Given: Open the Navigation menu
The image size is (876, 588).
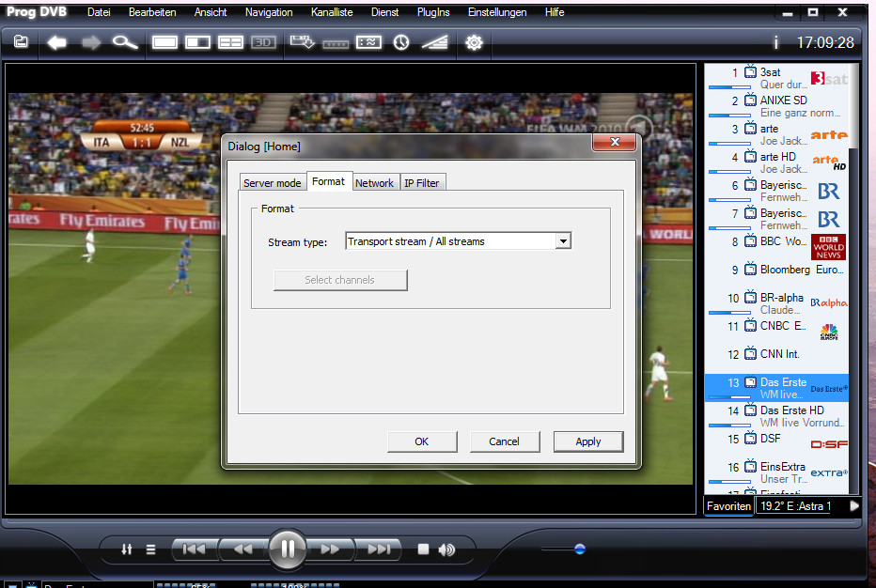Looking at the screenshot, I should (x=269, y=12).
